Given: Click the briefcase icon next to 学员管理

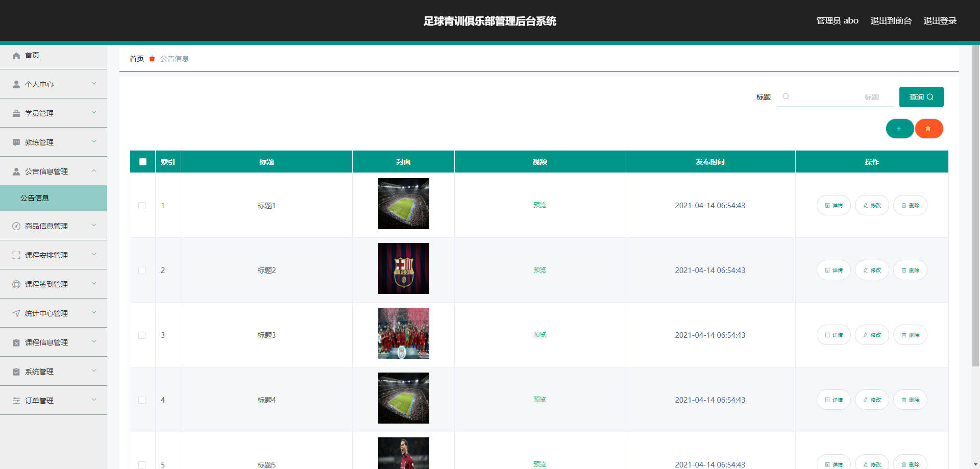Looking at the screenshot, I should pos(16,113).
